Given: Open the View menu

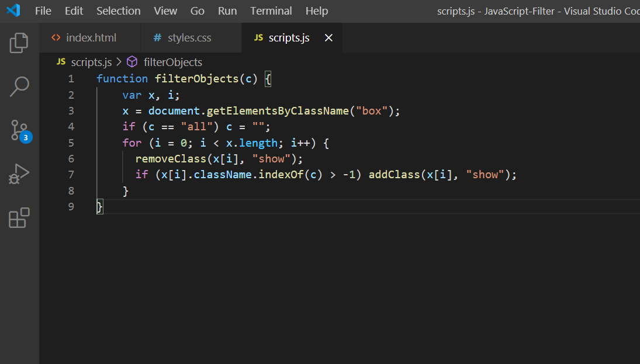Looking at the screenshot, I should [x=165, y=11].
